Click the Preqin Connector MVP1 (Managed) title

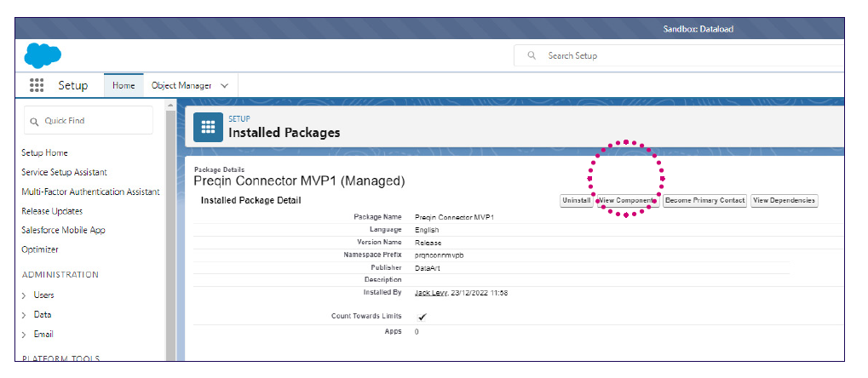tap(300, 181)
